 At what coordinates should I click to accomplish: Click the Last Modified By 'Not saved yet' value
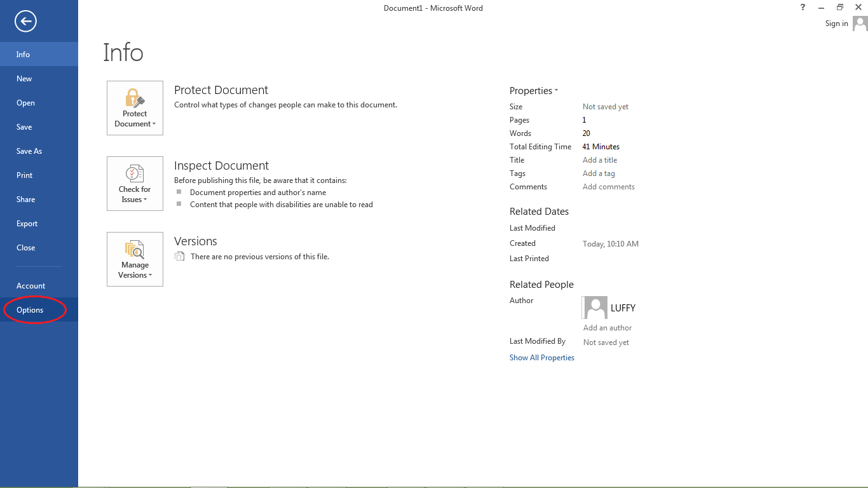[606, 342]
